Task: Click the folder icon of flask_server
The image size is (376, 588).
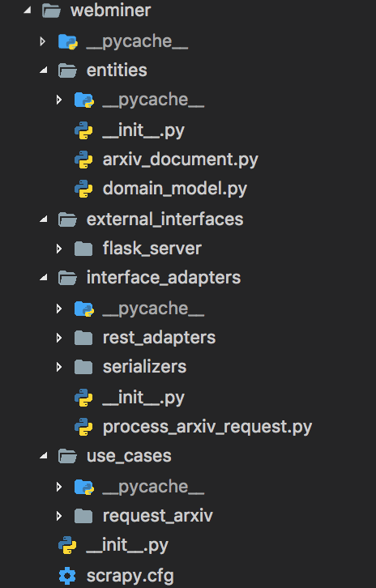Action: [83, 249]
